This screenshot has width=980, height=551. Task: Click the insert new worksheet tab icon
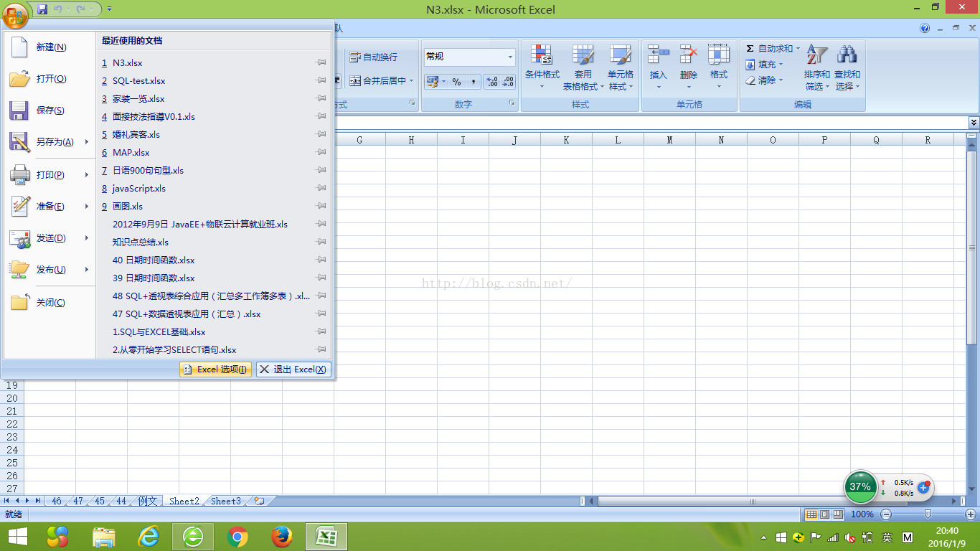click(259, 501)
